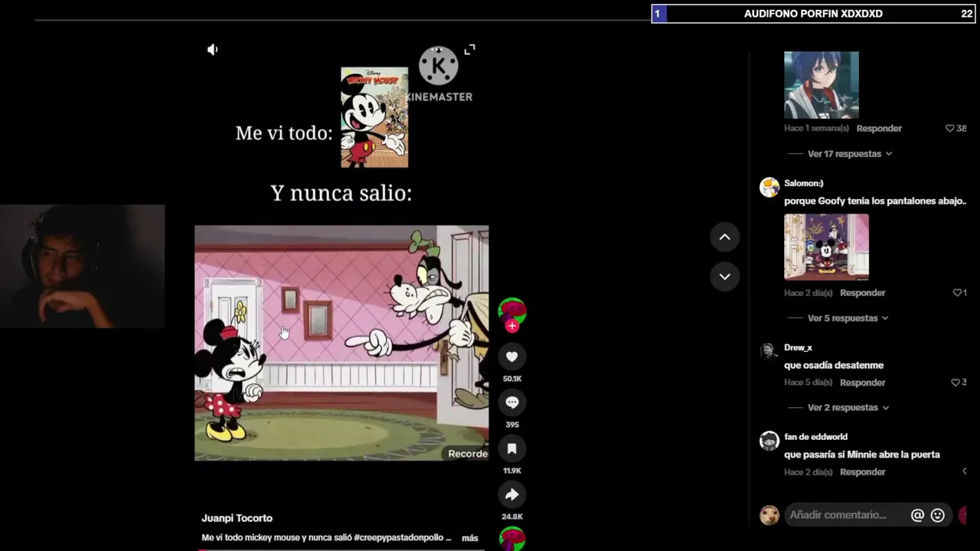This screenshot has height=551, width=980.
Task: Like the video with the heart icon
Action: (512, 357)
